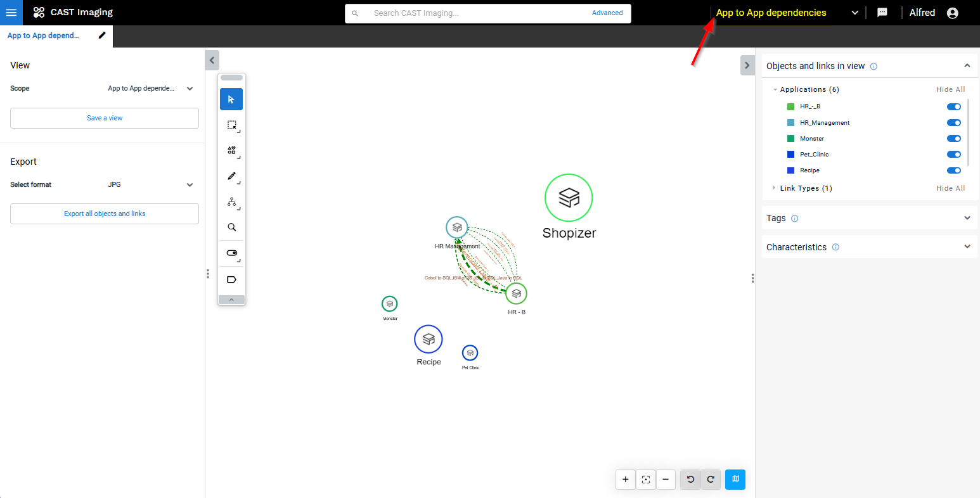The image size is (980, 498).
Task: Toggle visibility of HR_Management application
Action: pos(953,123)
